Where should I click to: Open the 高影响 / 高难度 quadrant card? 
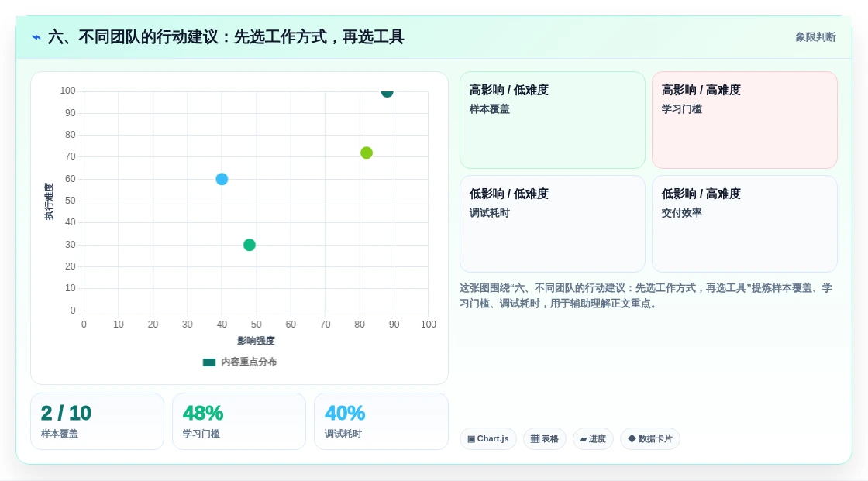click(745, 120)
